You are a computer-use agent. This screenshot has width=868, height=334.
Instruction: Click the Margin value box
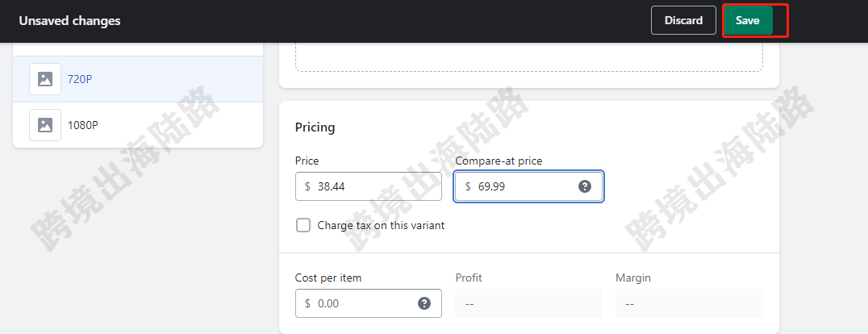(689, 303)
